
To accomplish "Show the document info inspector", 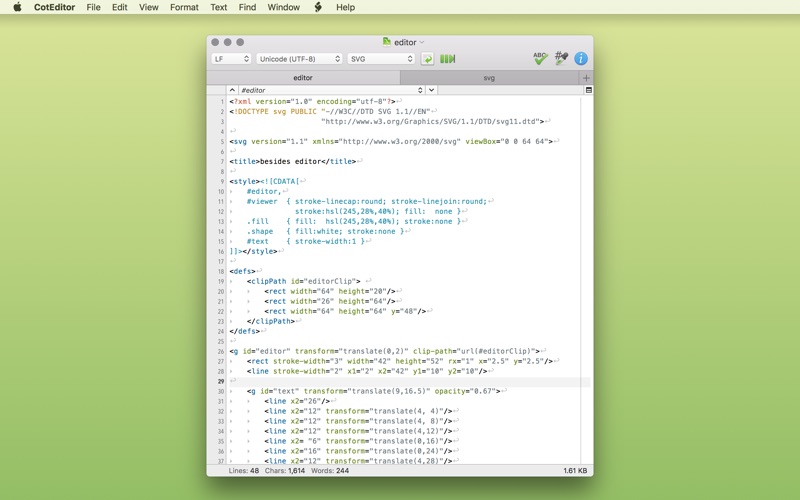I will (x=581, y=58).
